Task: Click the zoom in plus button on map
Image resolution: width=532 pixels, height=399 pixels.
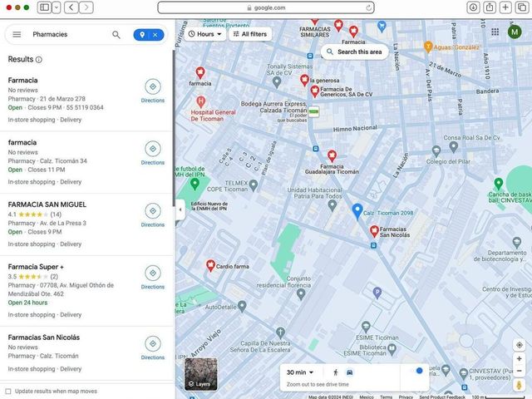Action: [x=519, y=358]
